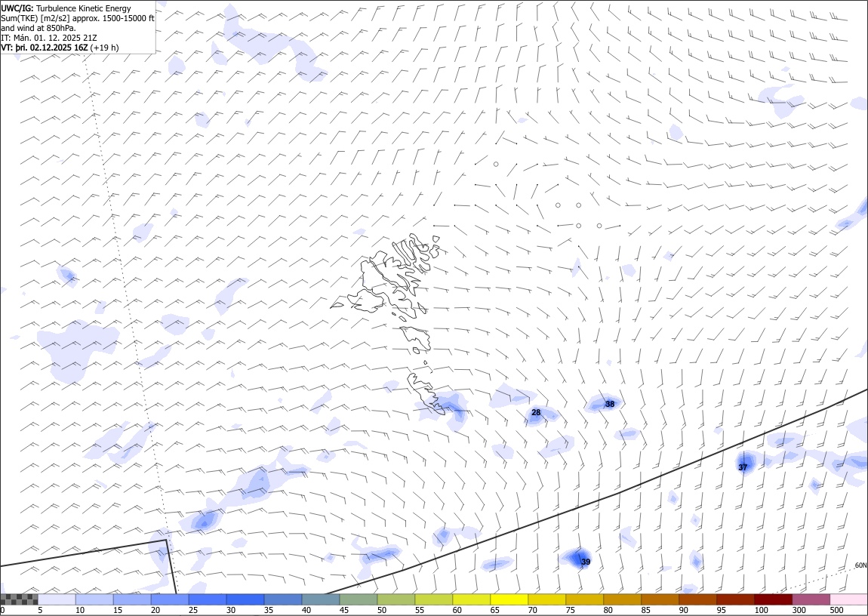
Task: Select the 70–75 golden yellow legend swatch
Action: click(547, 599)
